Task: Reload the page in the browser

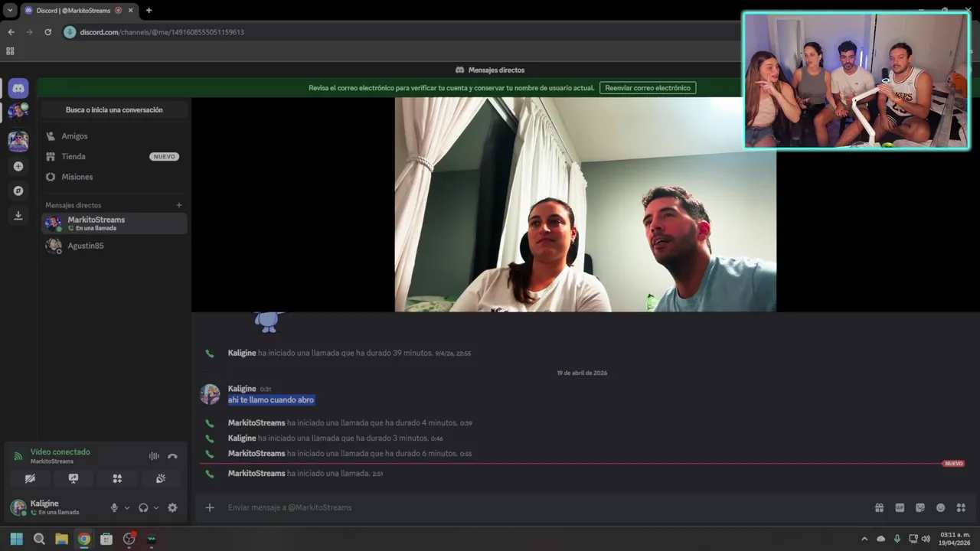Action: coord(47,32)
